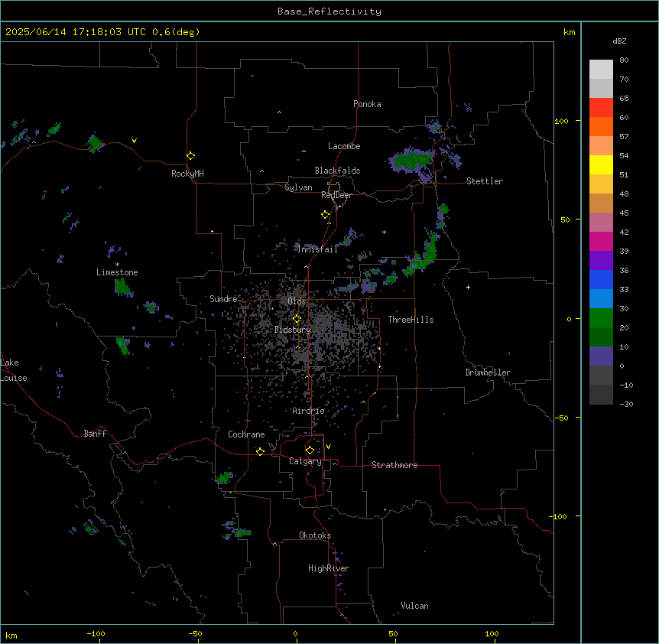659x644 pixels.
Task: Click the Airdrie city label
Action: click(x=308, y=411)
